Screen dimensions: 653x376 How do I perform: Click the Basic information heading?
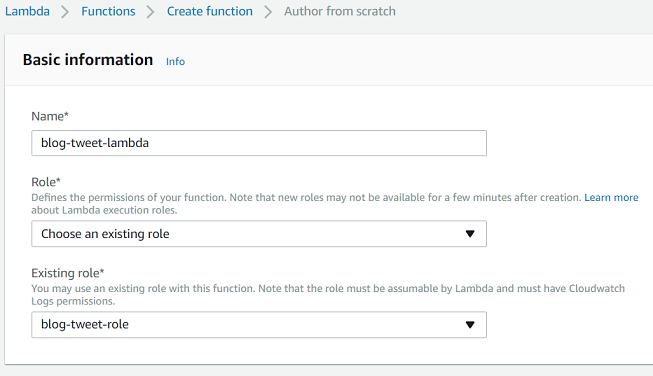pyautogui.click(x=88, y=60)
